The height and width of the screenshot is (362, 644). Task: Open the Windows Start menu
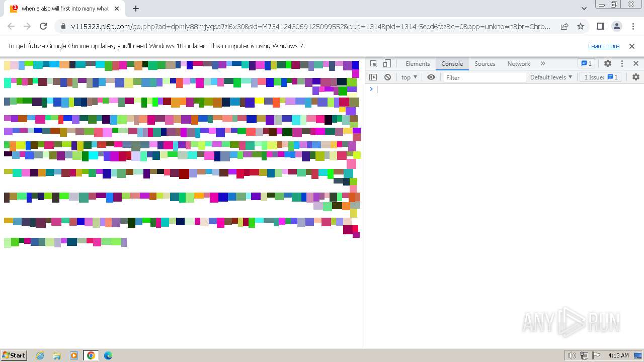[14, 355]
